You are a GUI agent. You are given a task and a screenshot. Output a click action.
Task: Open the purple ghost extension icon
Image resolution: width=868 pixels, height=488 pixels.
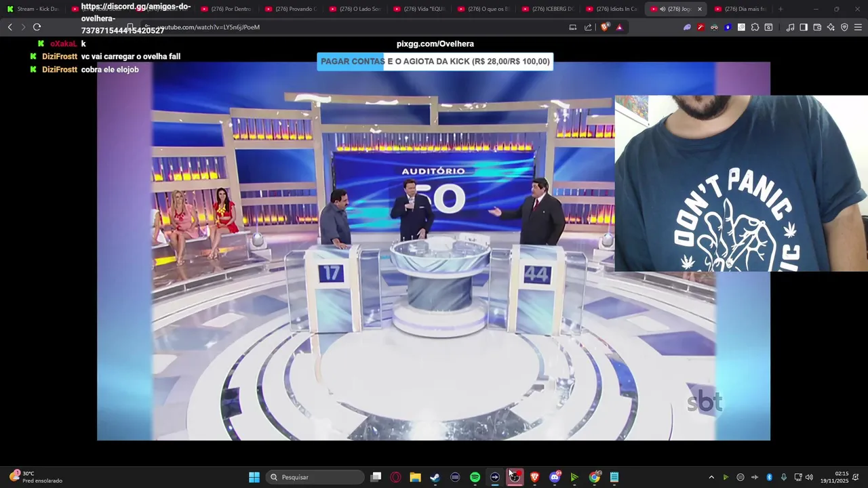click(x=687, y=27)
